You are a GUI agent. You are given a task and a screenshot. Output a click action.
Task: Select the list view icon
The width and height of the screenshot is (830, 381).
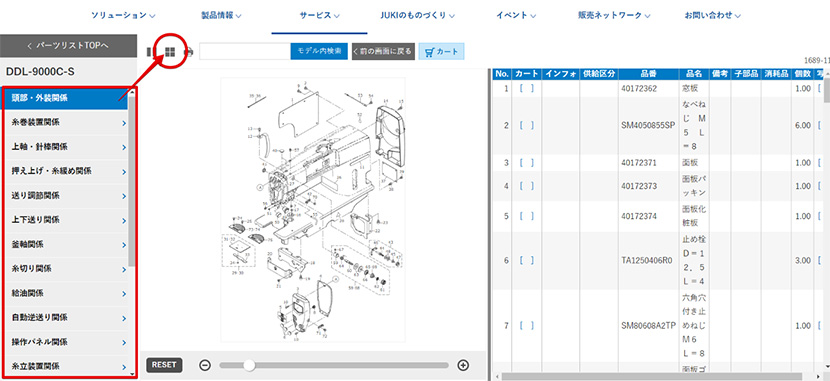point(150,52)
